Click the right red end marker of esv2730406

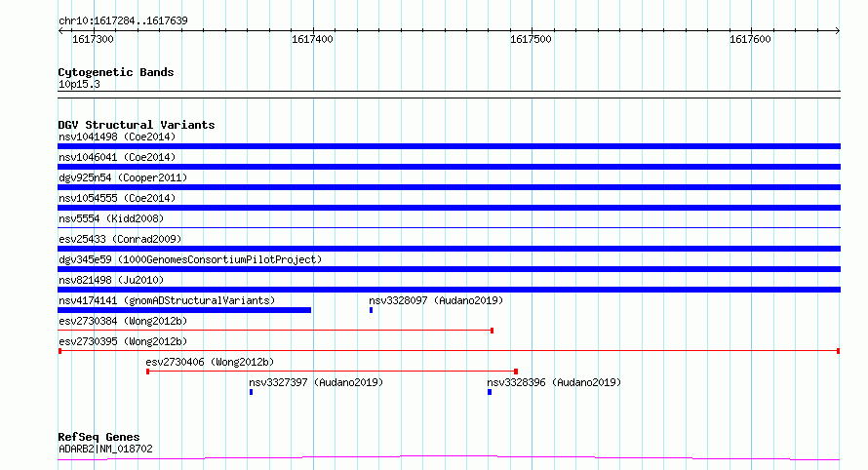(516, 372)
